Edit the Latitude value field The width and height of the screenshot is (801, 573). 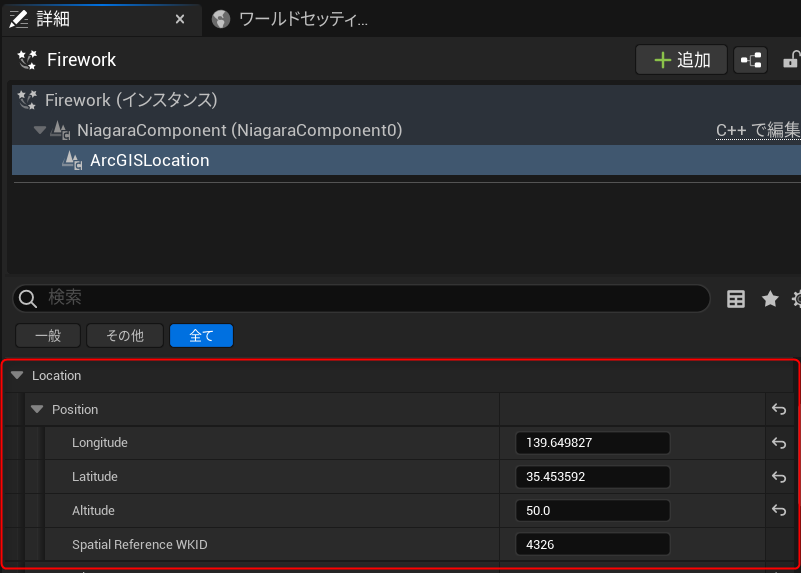[x=593, y=476]
